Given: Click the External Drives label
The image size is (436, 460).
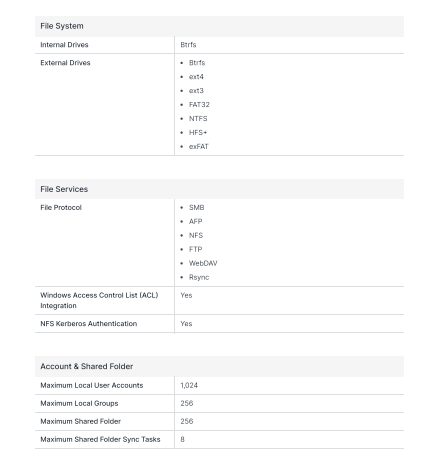Looking at the screenshot, I should point(65,63).
